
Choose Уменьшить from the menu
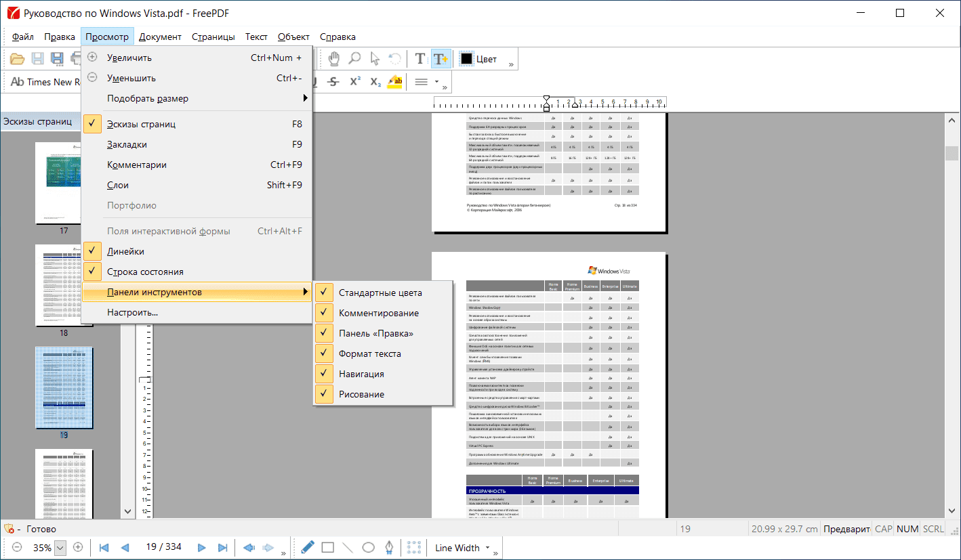[197, 78]
